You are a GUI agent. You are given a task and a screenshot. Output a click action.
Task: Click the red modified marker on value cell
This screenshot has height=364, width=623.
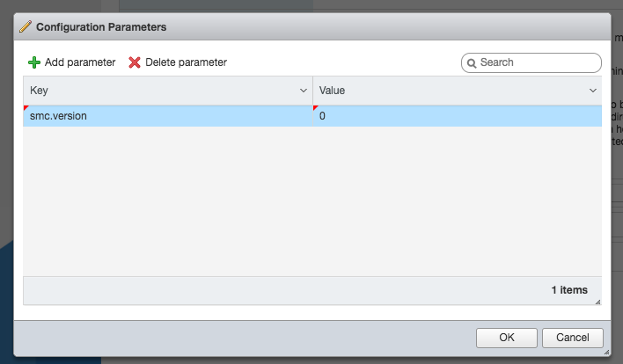(x=316, y=107)
